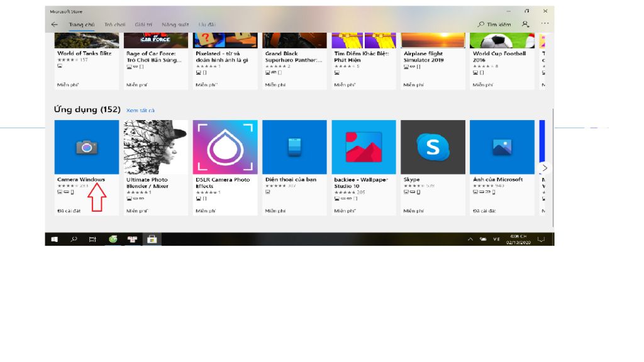
Task: Click the Xem tất cả link
Action: (x=140, y=111)
